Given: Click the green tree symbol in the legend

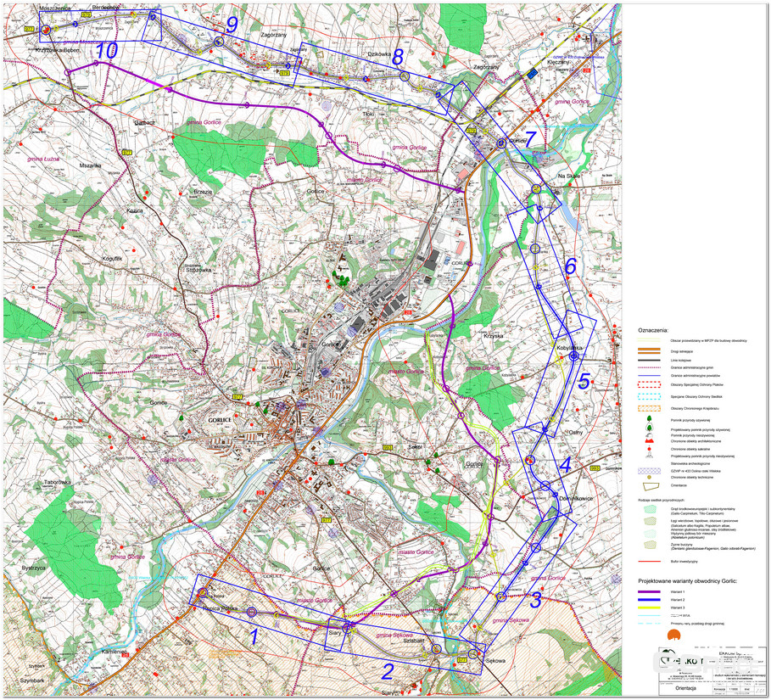Looking at the screenshot, I should (649, 418).
